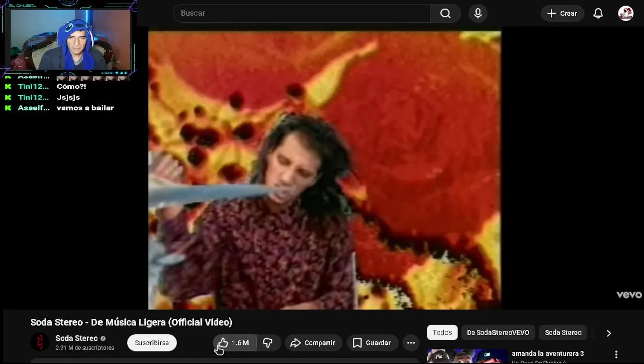Show more filter chips with right chevron

click(x=609, y=333)
